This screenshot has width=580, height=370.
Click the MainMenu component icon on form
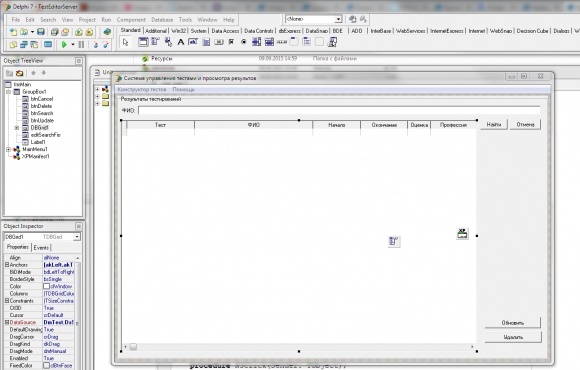click(394, 241)
